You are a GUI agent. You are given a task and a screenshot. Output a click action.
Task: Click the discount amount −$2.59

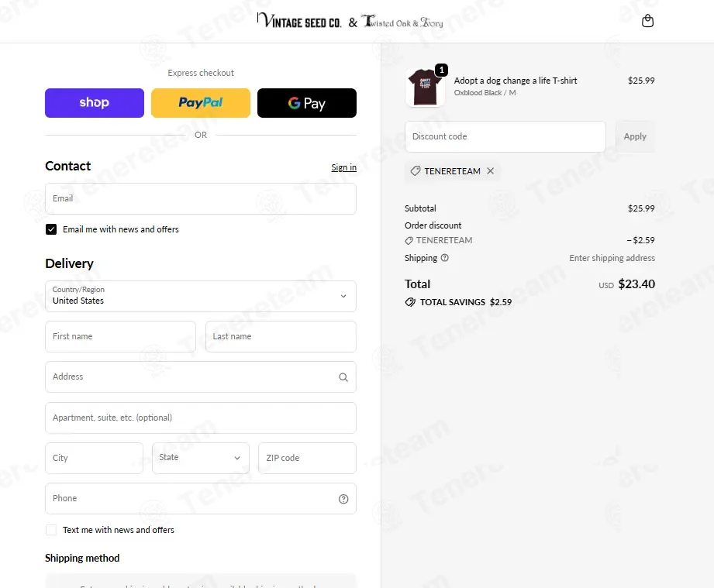(640, 240)
